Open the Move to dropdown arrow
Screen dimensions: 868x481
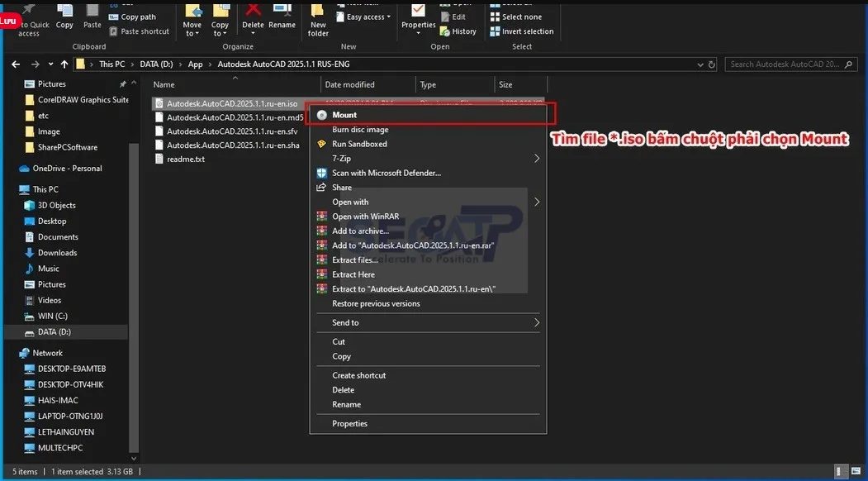coord(197,31)
